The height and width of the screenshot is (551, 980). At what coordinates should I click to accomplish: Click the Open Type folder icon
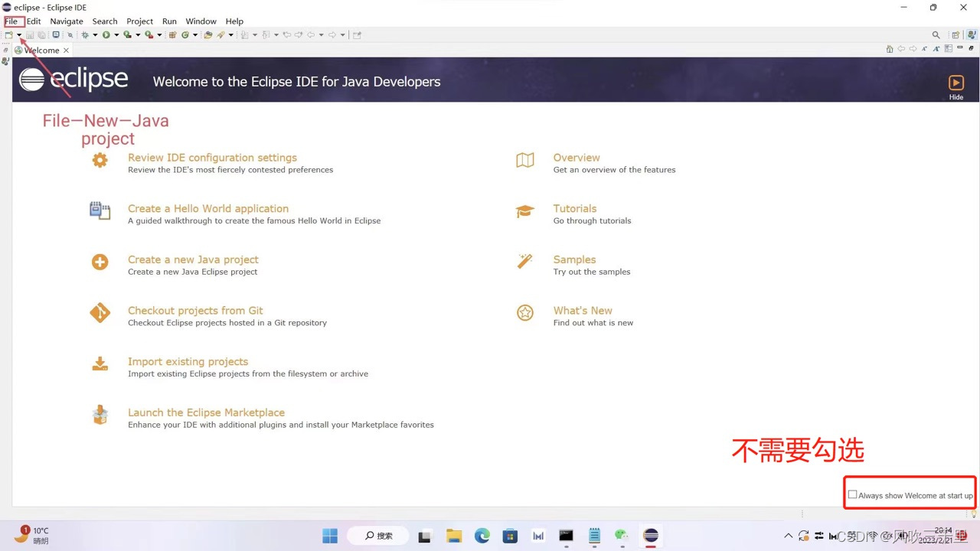click(x=208, y=34)
